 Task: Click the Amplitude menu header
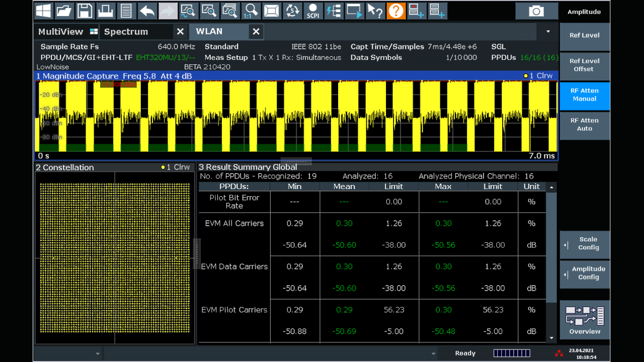[x=585, y=12]
